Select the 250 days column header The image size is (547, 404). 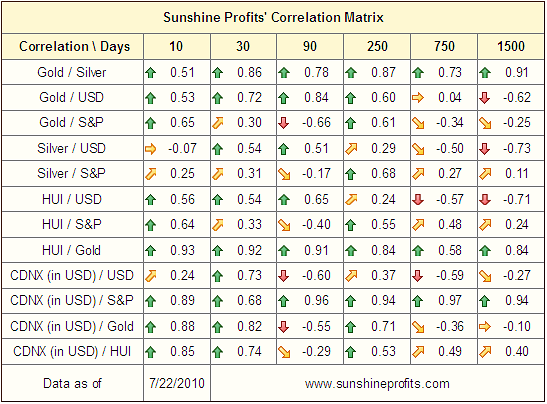click(x=377, y=46)
